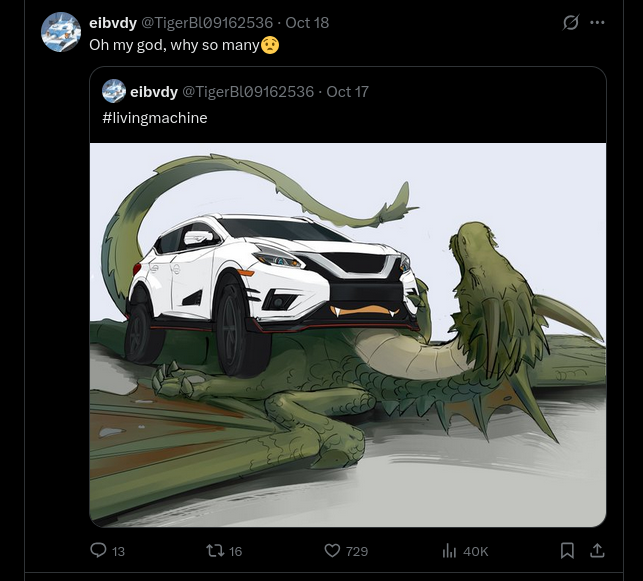This screenshot has height=581, width=643.
Task: Open eibvdy's profile picture on main post
Action: (61, 32)
